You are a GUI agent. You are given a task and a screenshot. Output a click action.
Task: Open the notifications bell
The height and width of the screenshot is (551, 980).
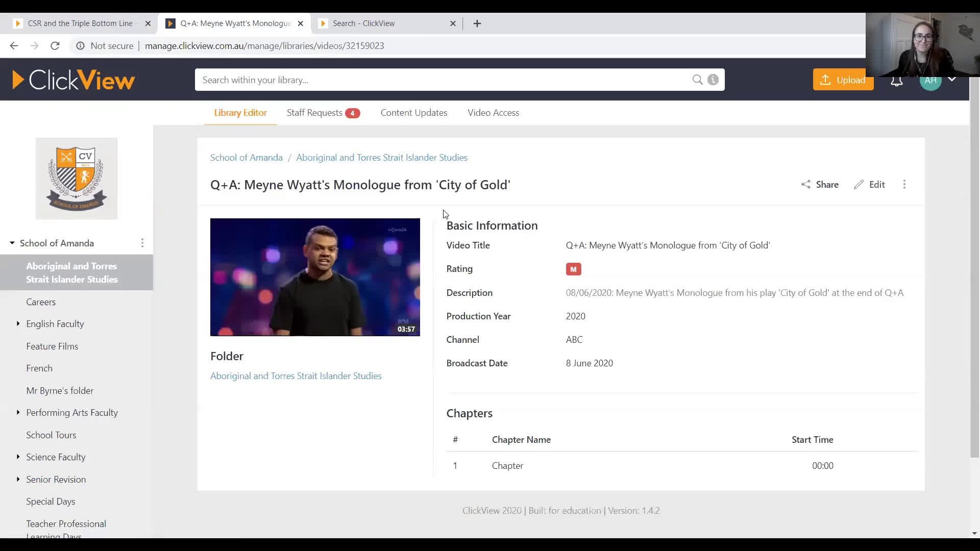pos(896,82)
